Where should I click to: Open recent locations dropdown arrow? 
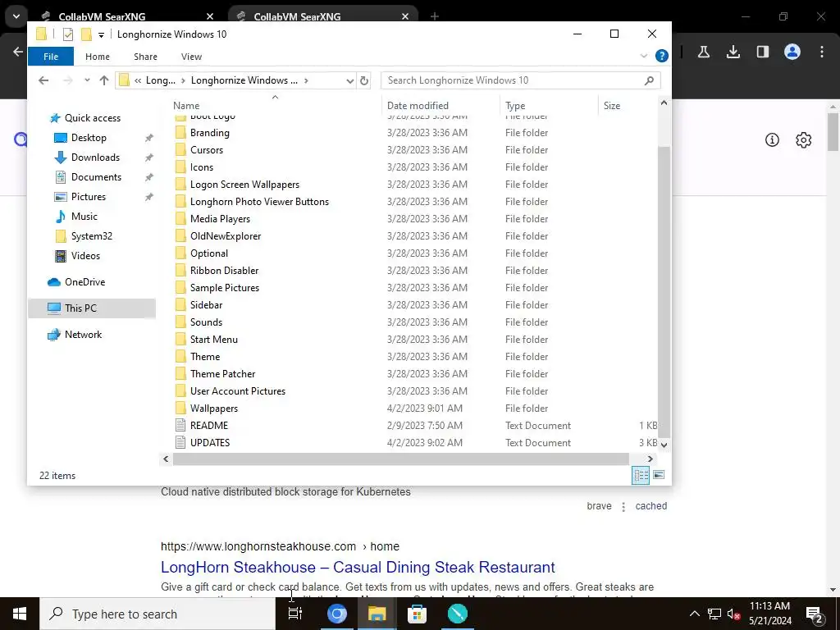(87, 80)
